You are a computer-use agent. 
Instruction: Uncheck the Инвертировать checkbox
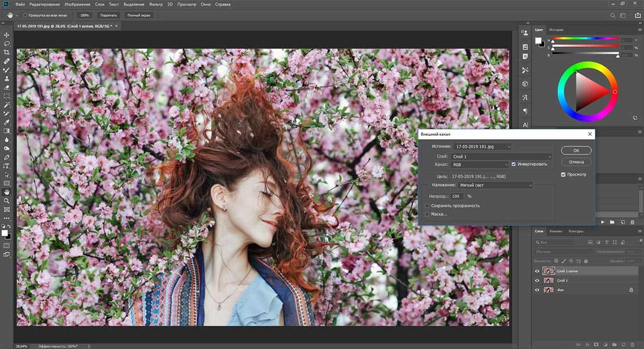point(514,165)
